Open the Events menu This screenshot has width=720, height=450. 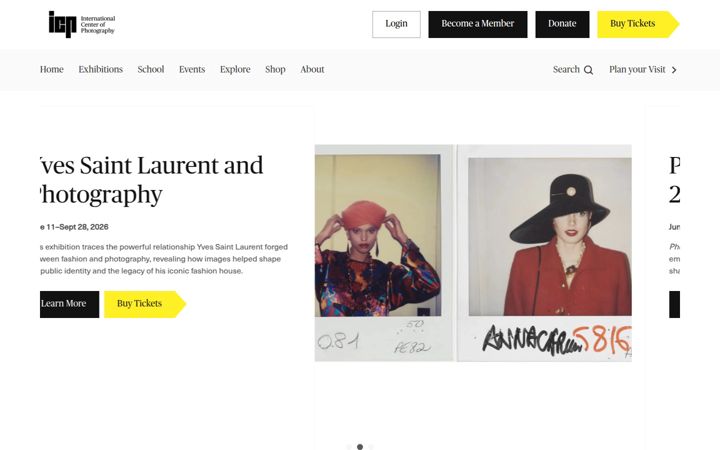pos(192,69)
